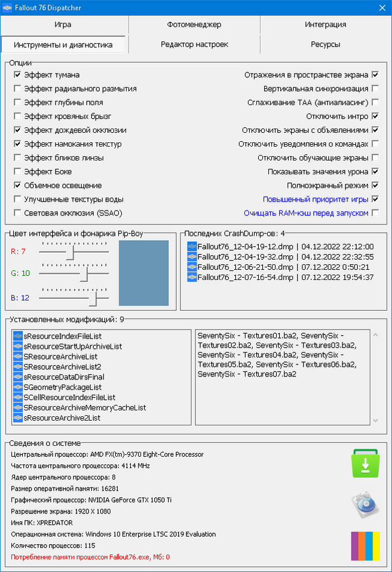Open the Игра tab
This screenshot has height=572, width=392.
click(x=63, y=25)
